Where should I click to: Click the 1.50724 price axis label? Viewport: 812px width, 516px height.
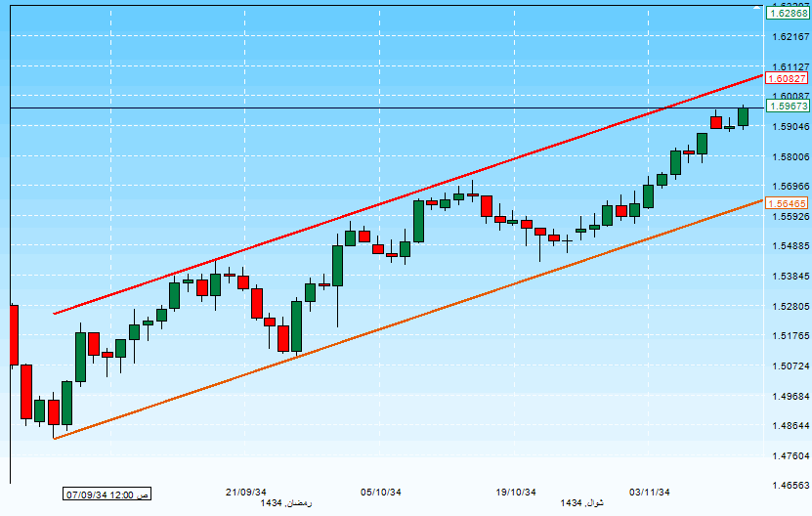click(x=791, y=366)
